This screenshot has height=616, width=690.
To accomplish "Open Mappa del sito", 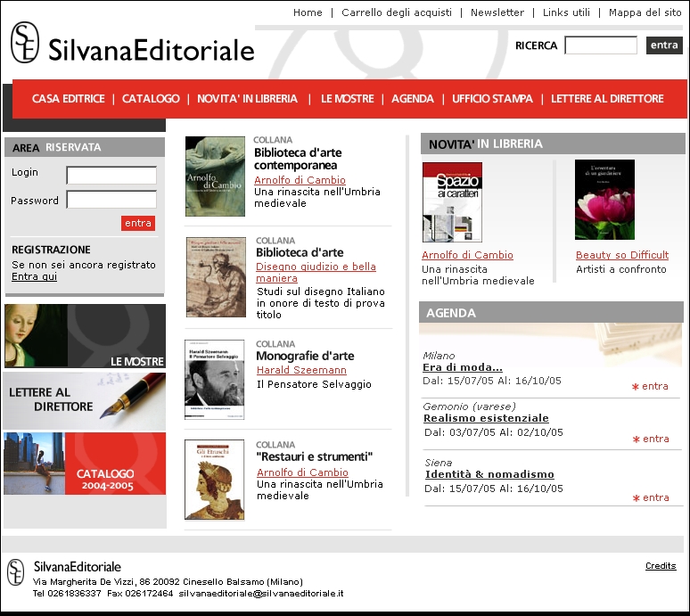I will 645,12.
